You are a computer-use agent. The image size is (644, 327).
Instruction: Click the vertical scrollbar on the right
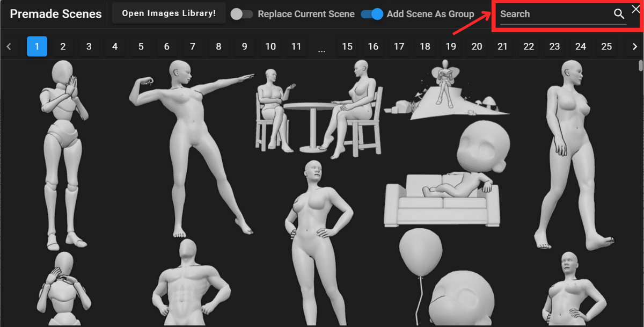(640, 64)
